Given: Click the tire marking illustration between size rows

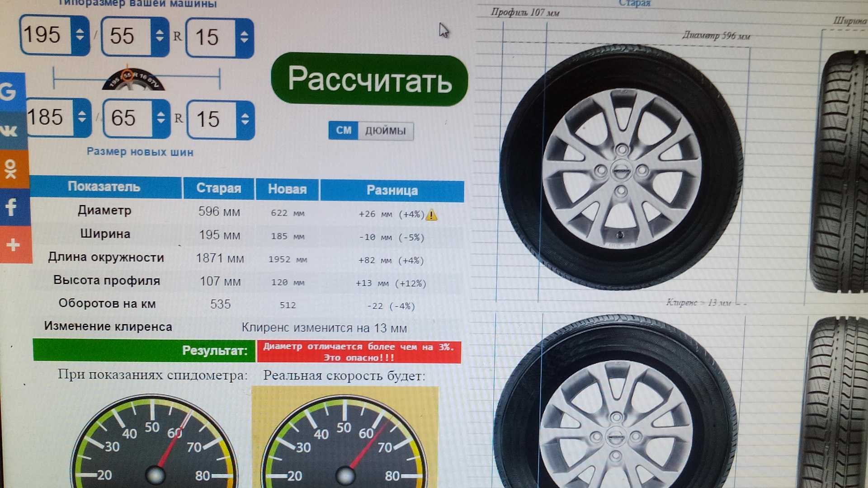Looking at the screenshot, I should [x=133, y=79].
